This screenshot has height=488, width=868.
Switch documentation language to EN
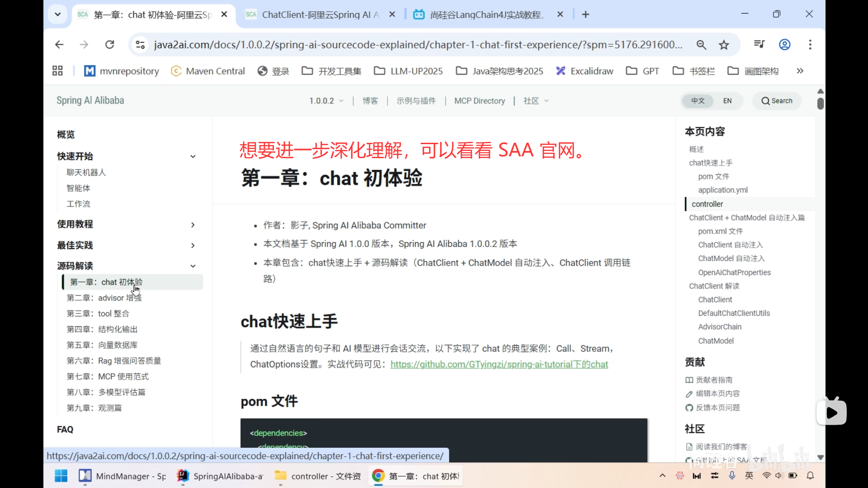pos(727,101)
